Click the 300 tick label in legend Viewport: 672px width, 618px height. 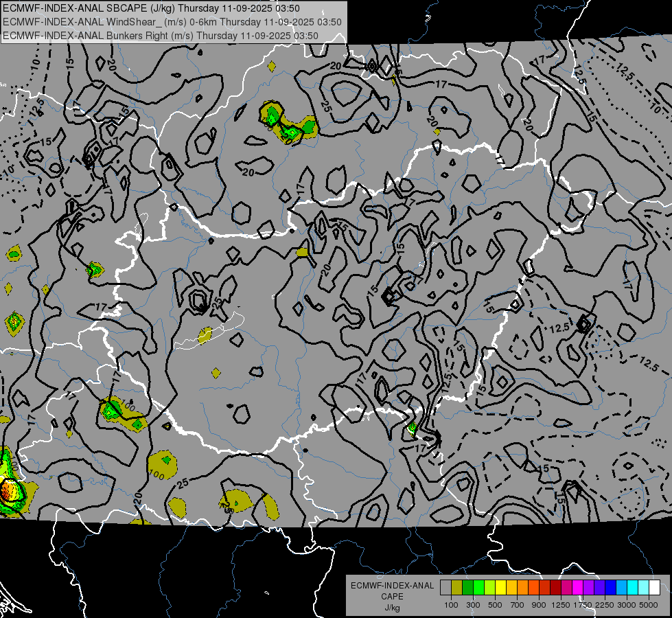pos(473,605)
